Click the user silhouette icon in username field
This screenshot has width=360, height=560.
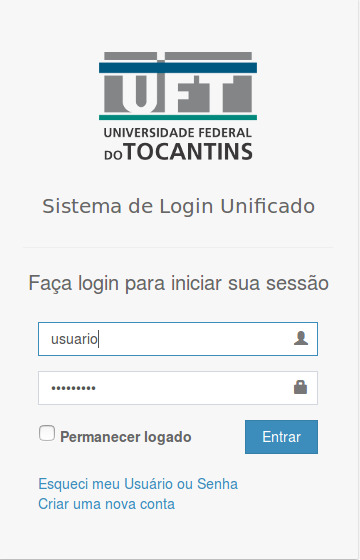[x=301, y=338]
